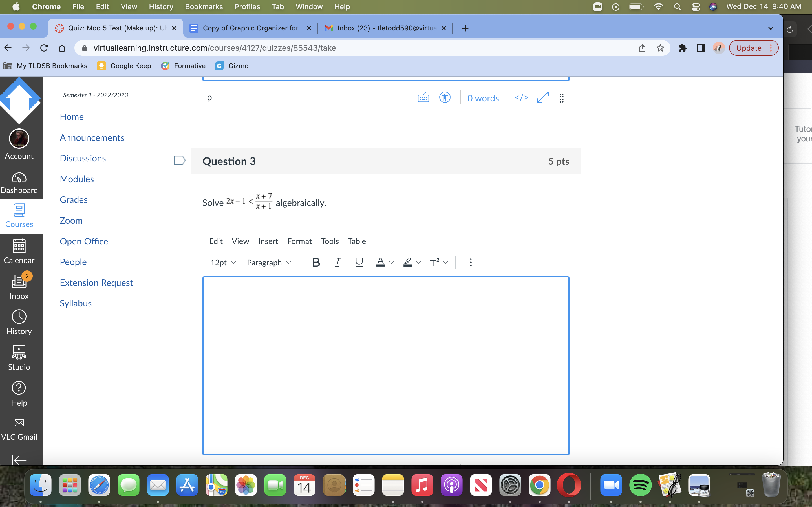This screenshot has width=812, height=507.
Task: Expand editor to fullscreen
Action: pyautogui.click(x=542, y=98)
